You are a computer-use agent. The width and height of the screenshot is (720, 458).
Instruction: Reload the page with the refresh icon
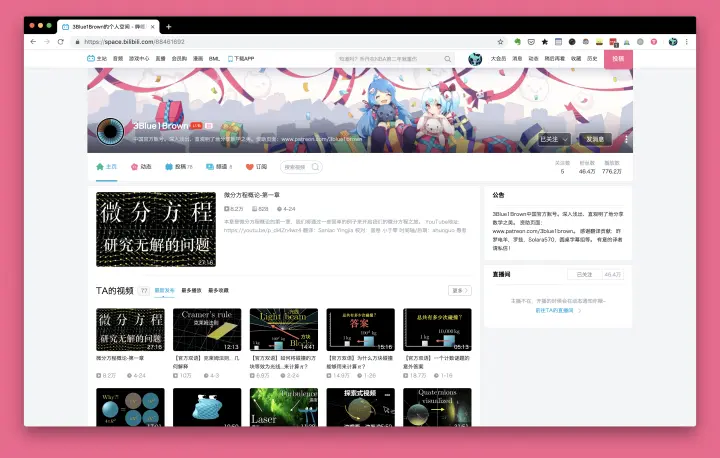point(61,41)
